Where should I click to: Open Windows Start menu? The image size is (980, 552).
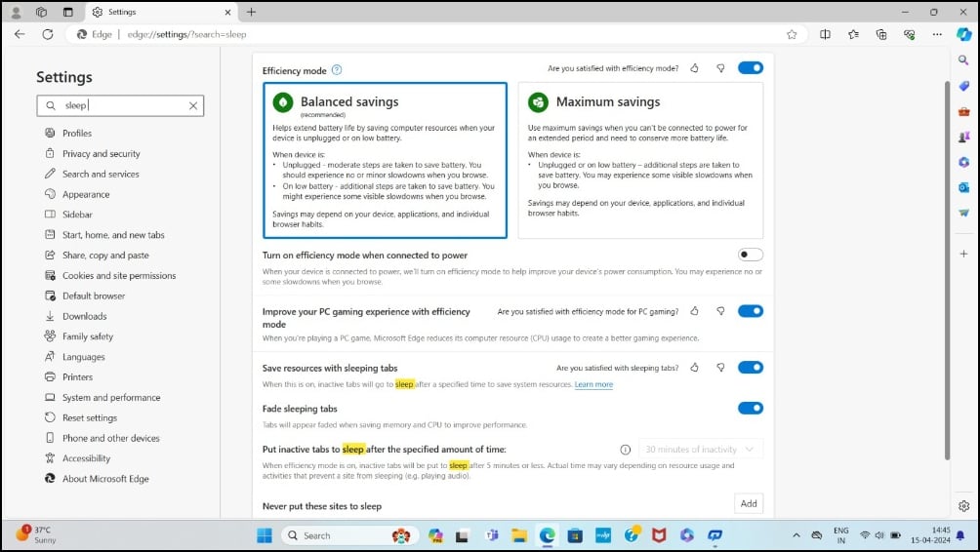tap(265, 535)
